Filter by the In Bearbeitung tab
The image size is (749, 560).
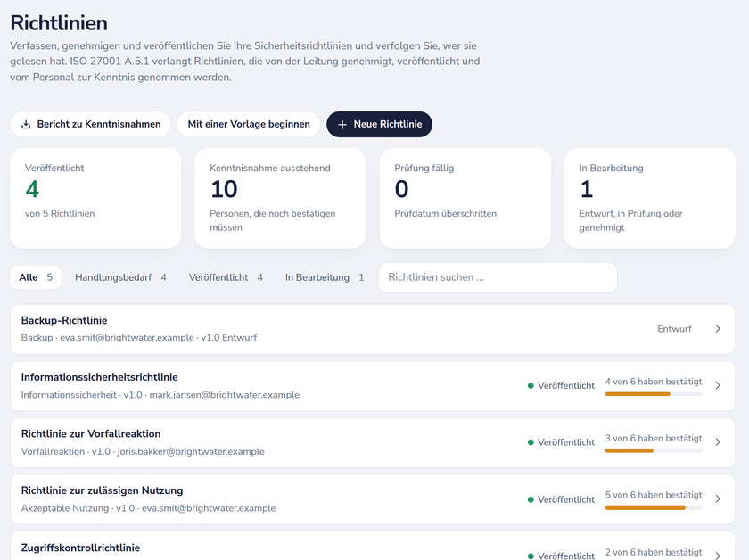325,277
